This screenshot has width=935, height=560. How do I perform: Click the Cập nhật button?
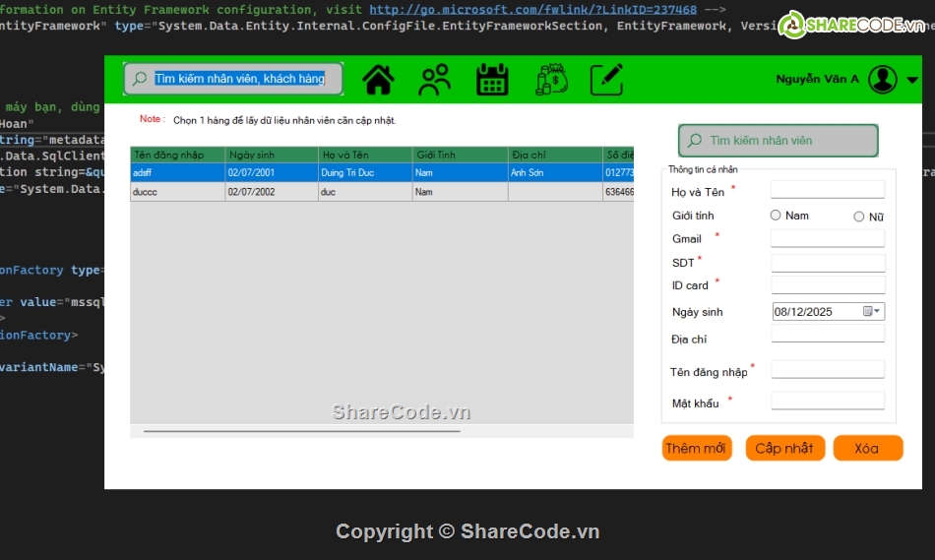point(784,449)
